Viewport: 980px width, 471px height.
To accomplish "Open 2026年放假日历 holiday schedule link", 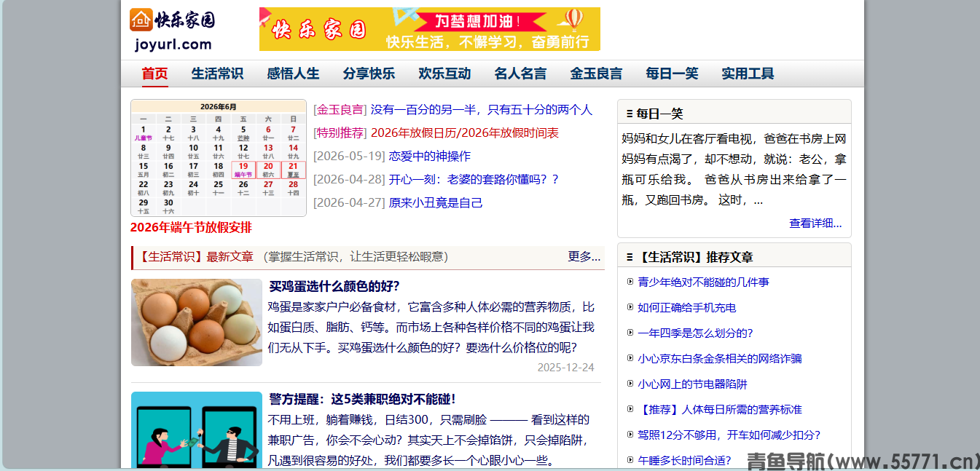I will (x=465, y=133).
